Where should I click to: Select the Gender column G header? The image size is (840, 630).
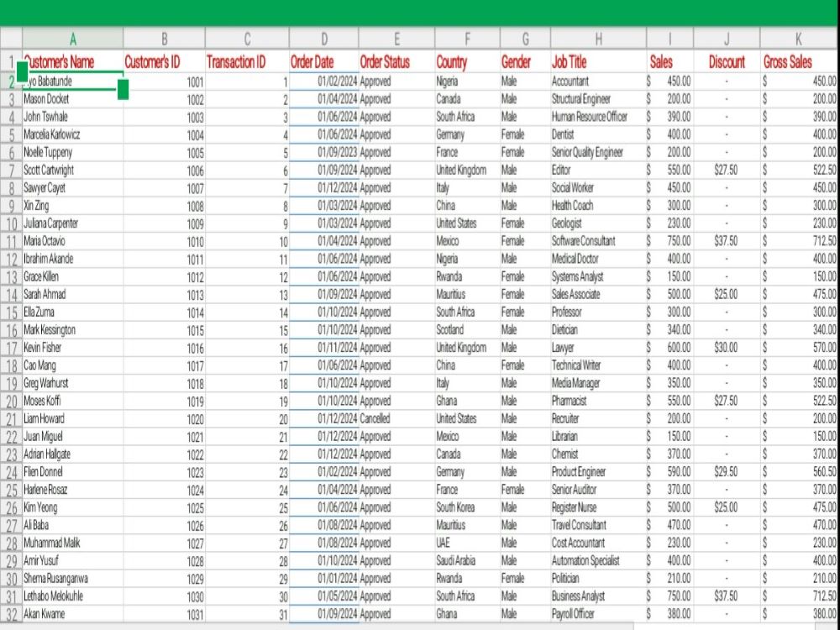(x=524, y=38)
